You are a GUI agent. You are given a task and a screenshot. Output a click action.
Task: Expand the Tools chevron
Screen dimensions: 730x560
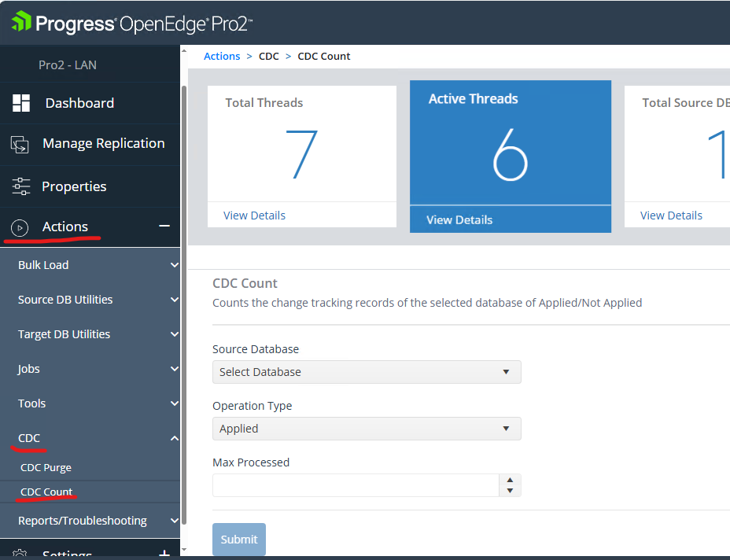175,403
